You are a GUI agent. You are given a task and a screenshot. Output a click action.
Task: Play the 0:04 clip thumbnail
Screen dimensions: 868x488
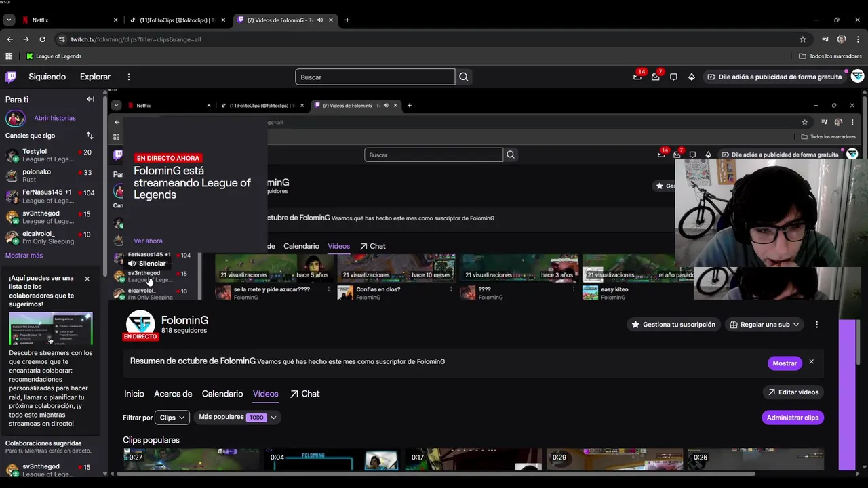pos(332,459)
